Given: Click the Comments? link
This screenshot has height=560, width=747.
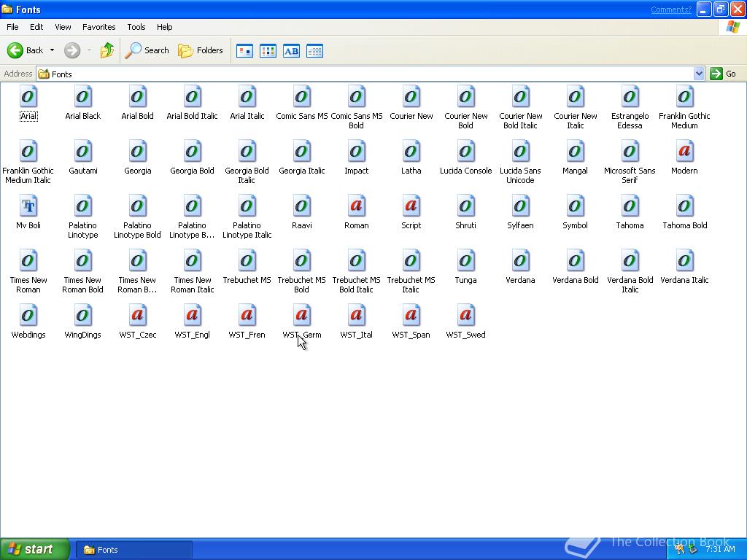Looking at the screenshot, I should click(671, 9).
